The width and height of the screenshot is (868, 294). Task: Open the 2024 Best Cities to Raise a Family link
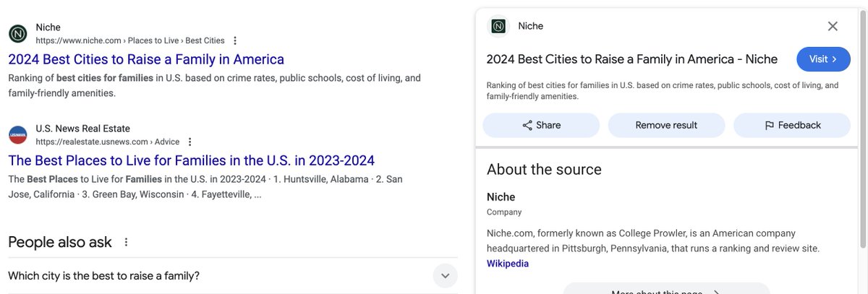pos(146,59)
